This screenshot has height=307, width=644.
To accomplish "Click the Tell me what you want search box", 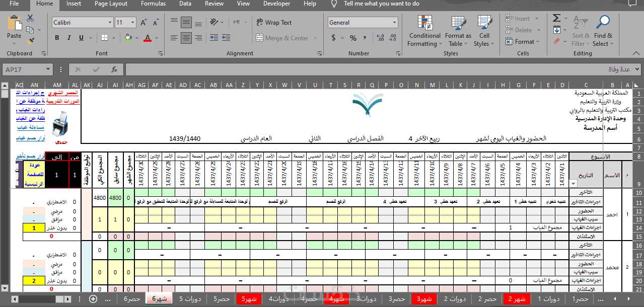I will pos(381,4).
